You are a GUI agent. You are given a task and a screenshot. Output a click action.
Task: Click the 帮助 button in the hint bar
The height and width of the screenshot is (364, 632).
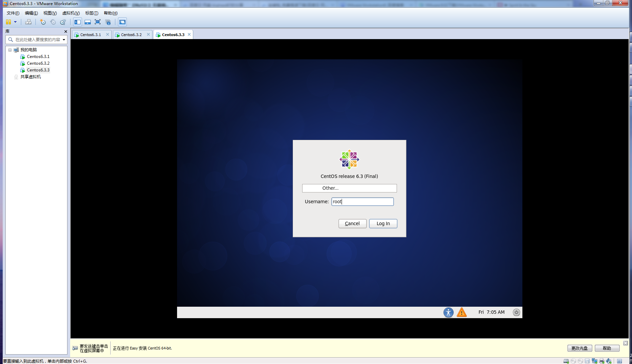point(607,348)
